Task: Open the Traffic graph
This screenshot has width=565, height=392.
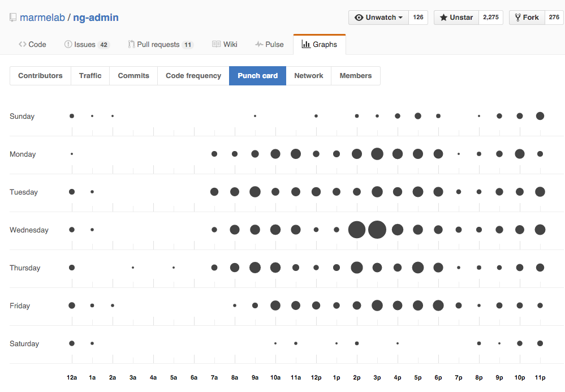Action: 90,76
